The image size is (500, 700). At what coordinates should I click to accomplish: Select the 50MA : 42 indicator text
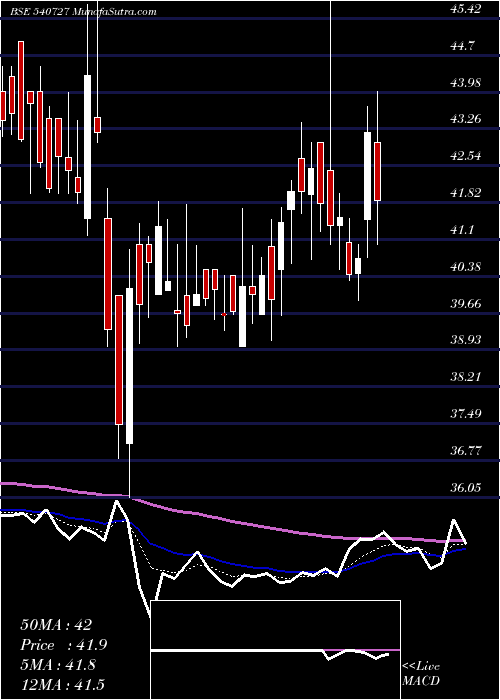pos(56,625)
